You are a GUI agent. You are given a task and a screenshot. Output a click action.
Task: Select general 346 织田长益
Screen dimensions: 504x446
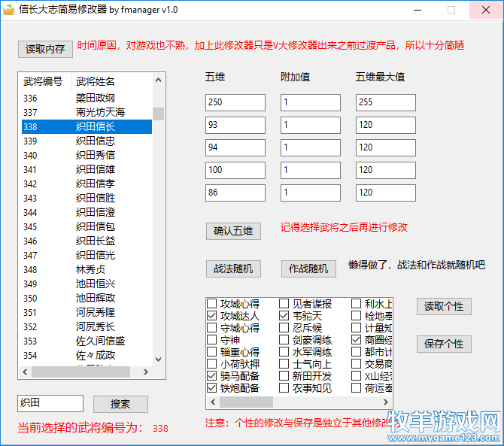click(87, 241)
